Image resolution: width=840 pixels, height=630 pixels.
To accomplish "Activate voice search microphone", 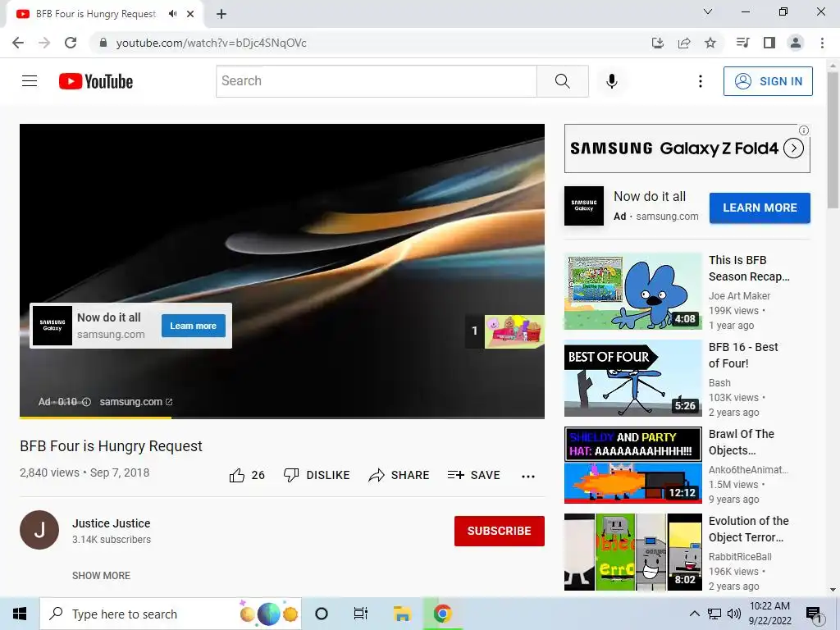I will coord(611,81).
